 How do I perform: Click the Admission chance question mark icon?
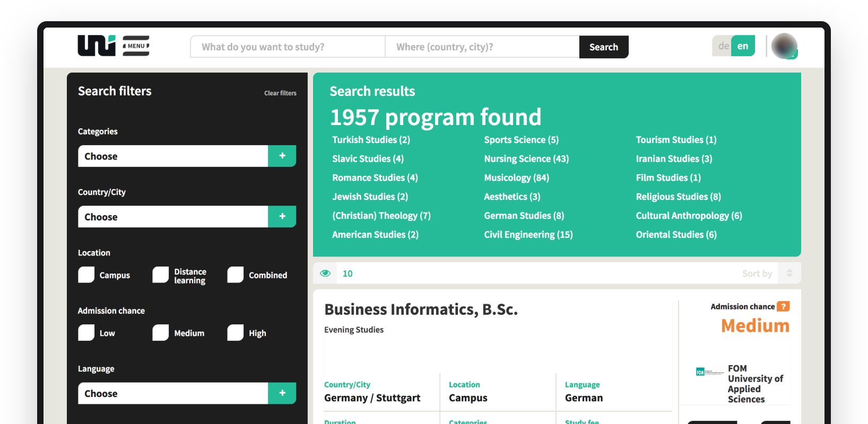783,306
